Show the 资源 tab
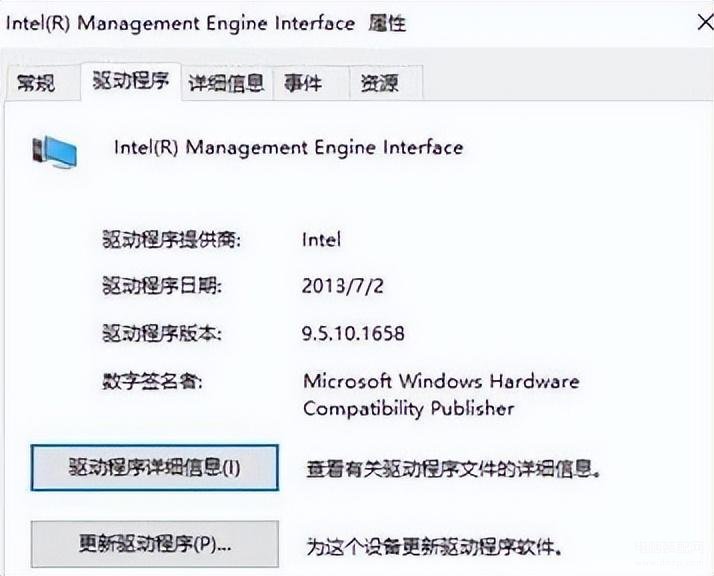The width and height of the screenshot is (714, 576). coord(380,83)
